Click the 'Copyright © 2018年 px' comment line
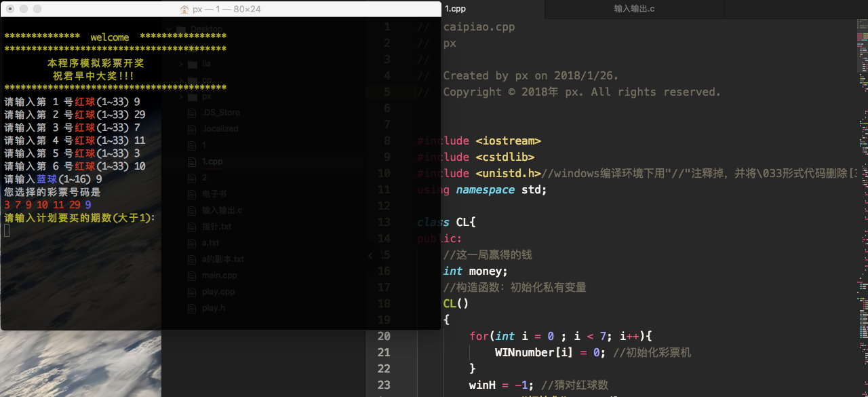This screenshot has height=397, width=868. tap(582, 92)
